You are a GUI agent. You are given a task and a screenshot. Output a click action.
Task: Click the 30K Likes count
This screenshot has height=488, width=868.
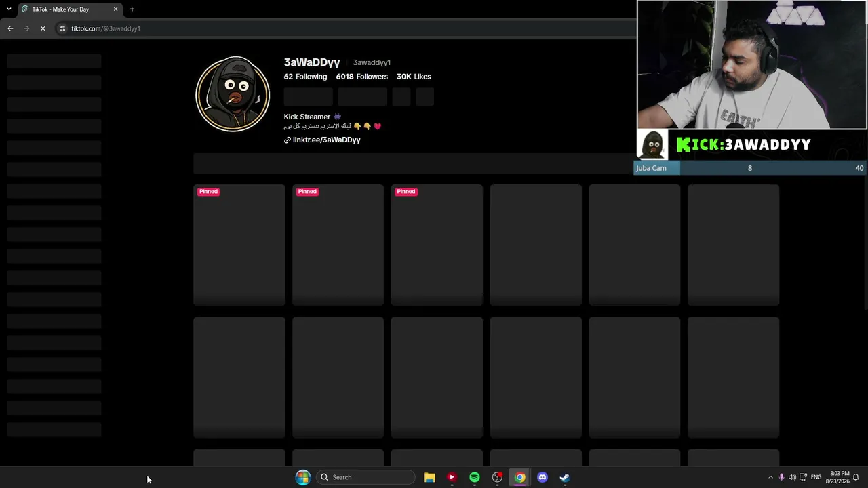(414, 77)
